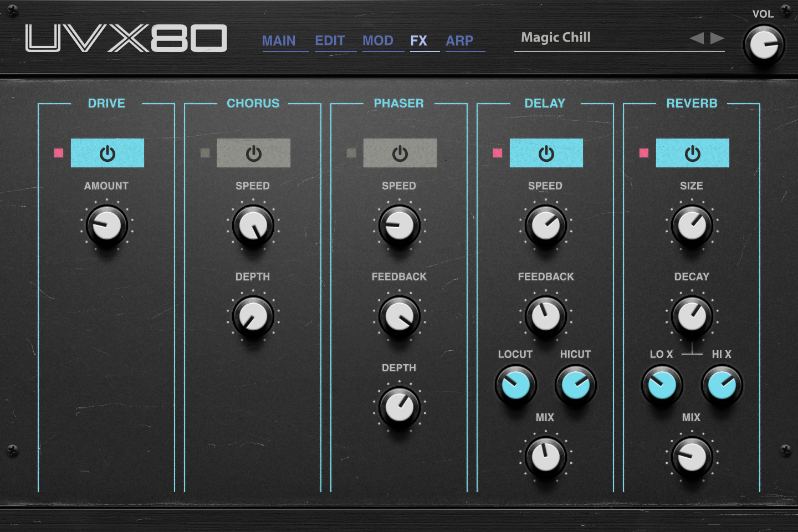Click the REVERB section title
Screen dimensions: 798x532
point(692,103)
